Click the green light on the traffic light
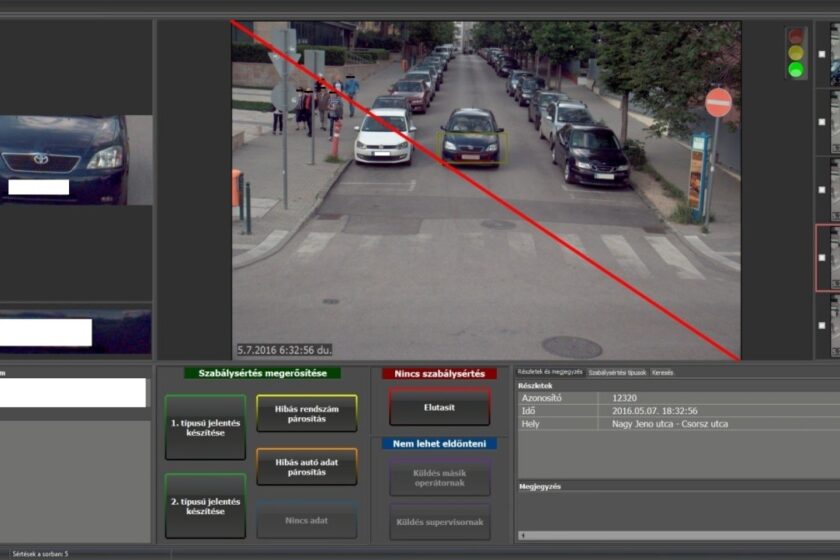This screenshot has height=560, width=840. [x=796, y=69]
